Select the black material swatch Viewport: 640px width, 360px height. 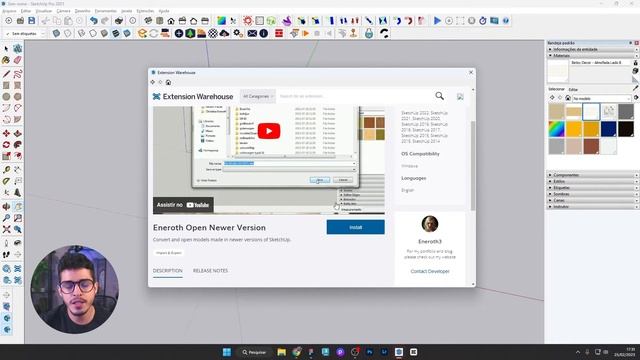click(625, 129)
